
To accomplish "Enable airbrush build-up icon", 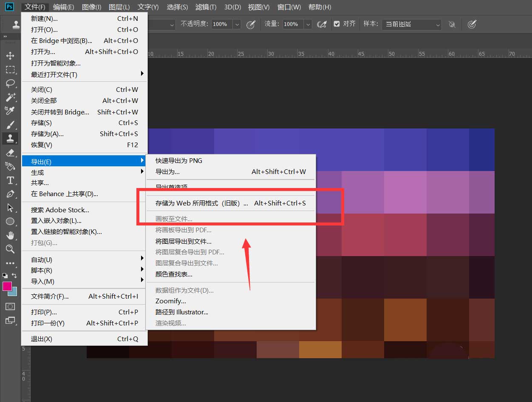I will [x=322, y=24].
